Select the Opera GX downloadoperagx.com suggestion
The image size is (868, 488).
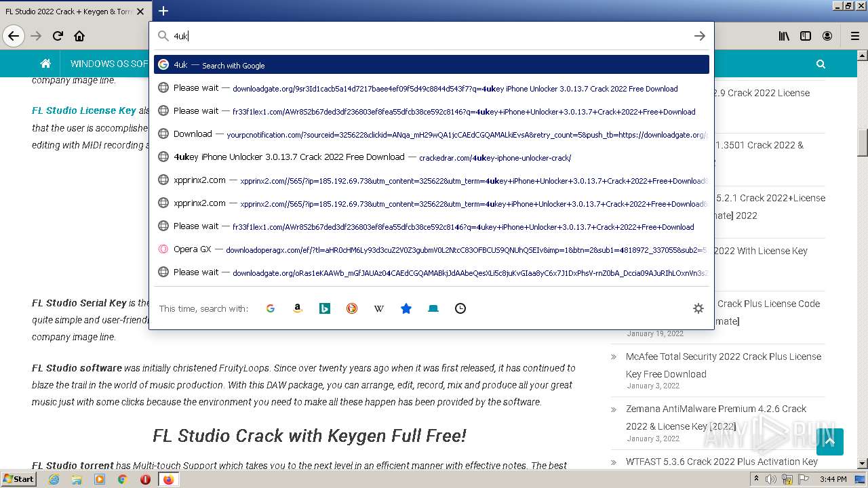tap(431, 249)
